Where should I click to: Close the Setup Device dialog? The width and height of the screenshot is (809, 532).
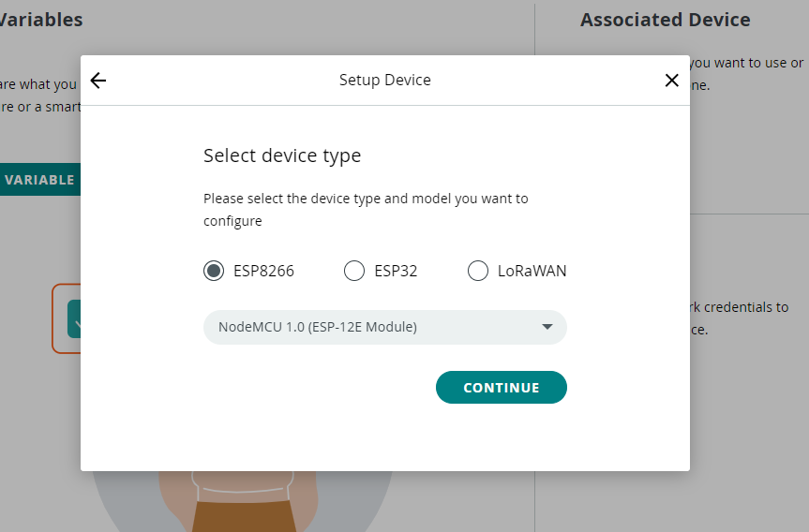click(671, 81)
